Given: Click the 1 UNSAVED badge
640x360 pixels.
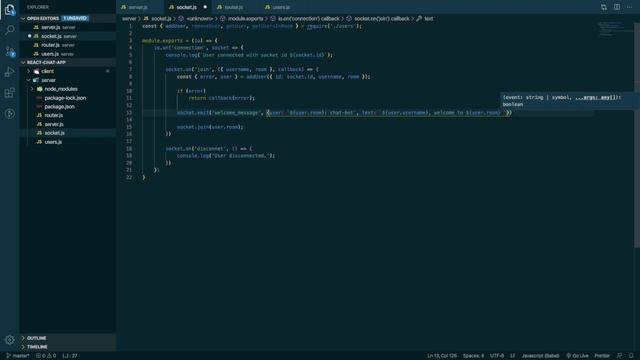Looking at the screenshot, I should [75, 18].
